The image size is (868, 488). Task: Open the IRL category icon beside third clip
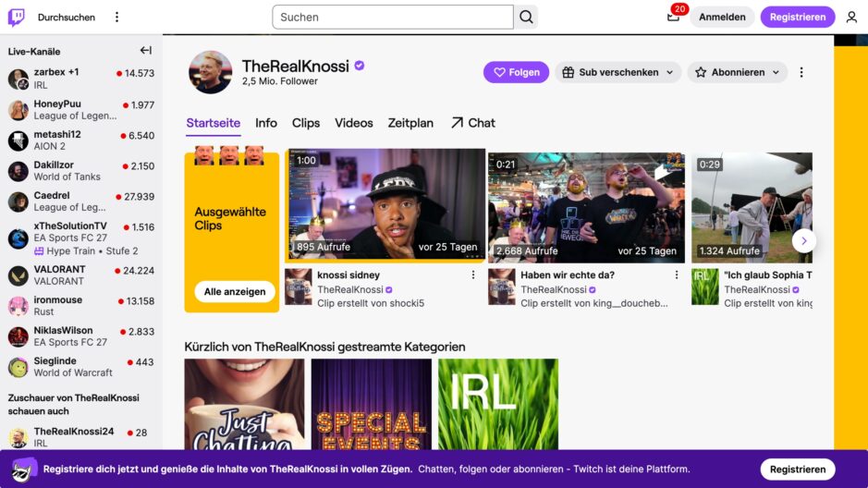pyautogui.click(x=704, y=287)
